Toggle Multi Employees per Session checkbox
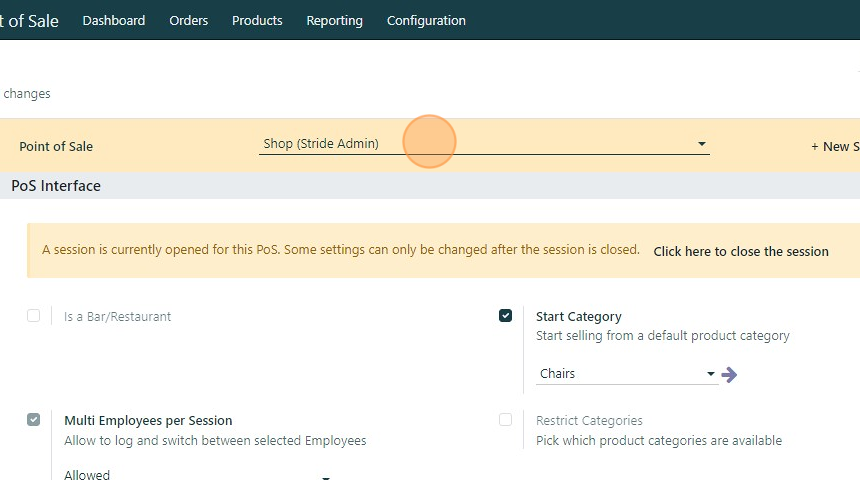The height and width of the screenshot is (480, 860). click(33, 420)
